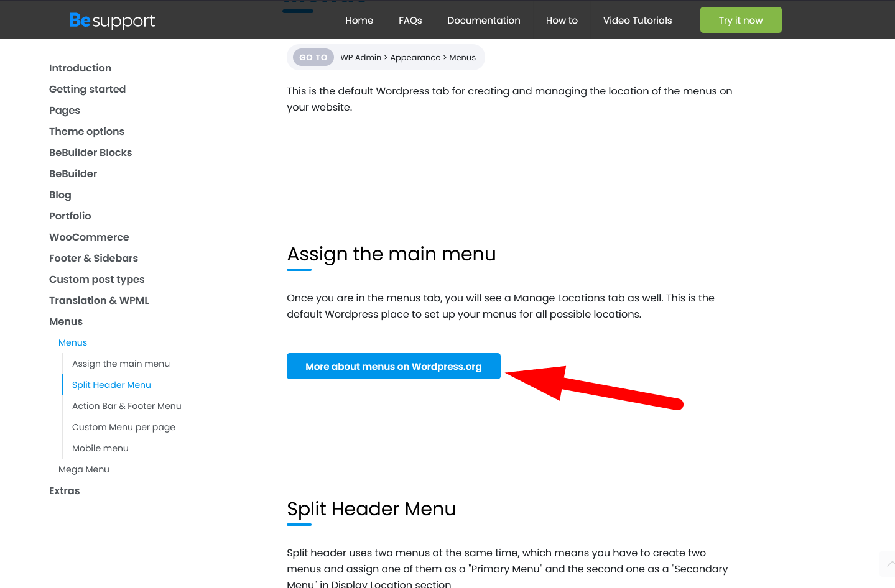Open Mega Menu in the sidebar
Viewport: 895px width, 588px height.
click(x=84, y=469)
